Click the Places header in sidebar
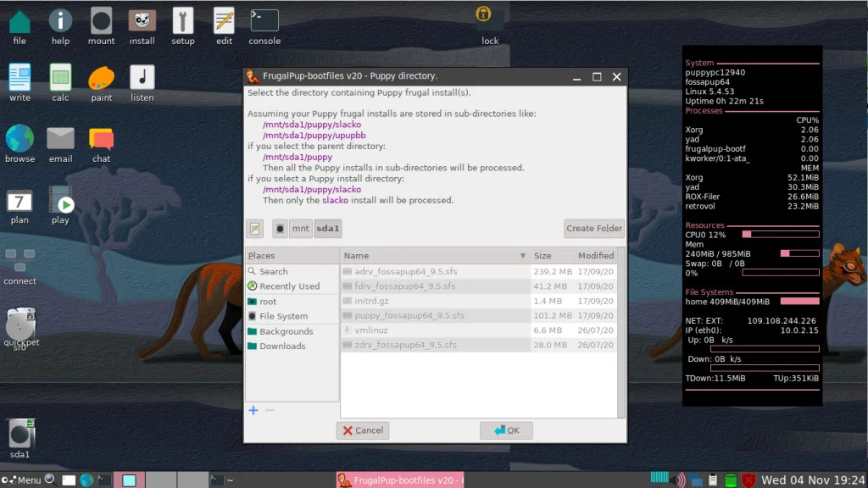The height and width of the screenshot is (488, 868). pyautogui.click(x=292, y=256)
